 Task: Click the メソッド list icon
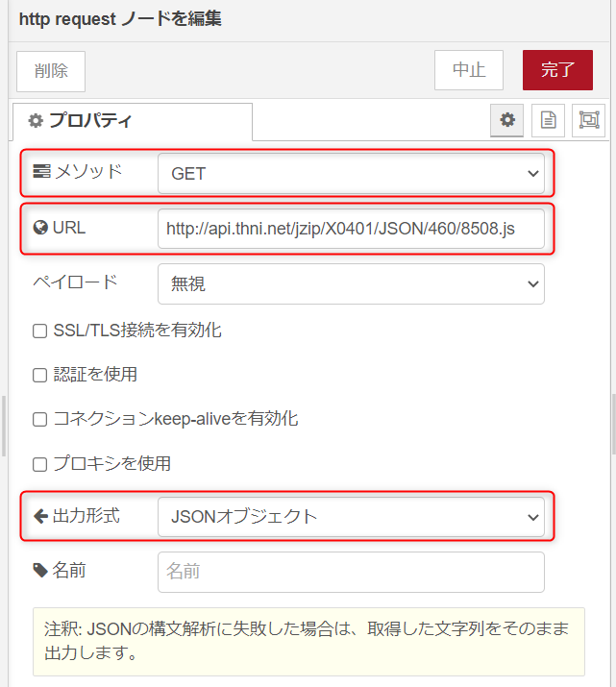click(41, 171)
